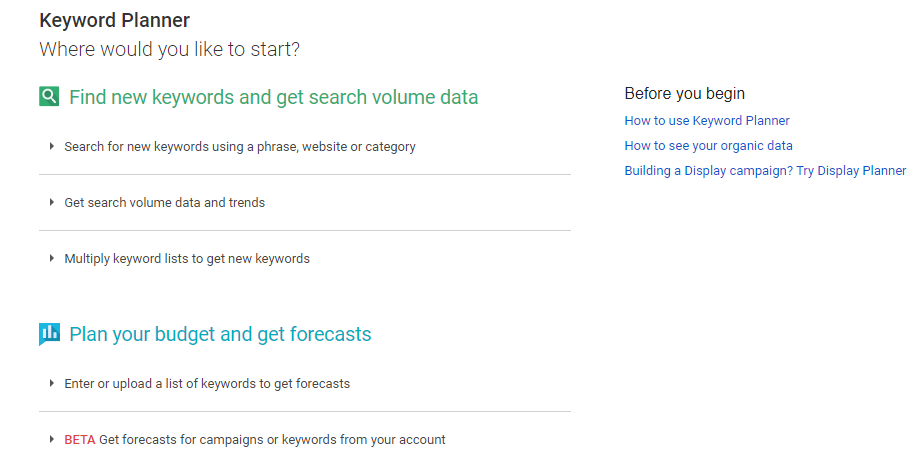Viewport: 907px width, 462px height.
Task: Click the "Before you begin" heading
Action: pyautogui.click(x=684, y=93)
